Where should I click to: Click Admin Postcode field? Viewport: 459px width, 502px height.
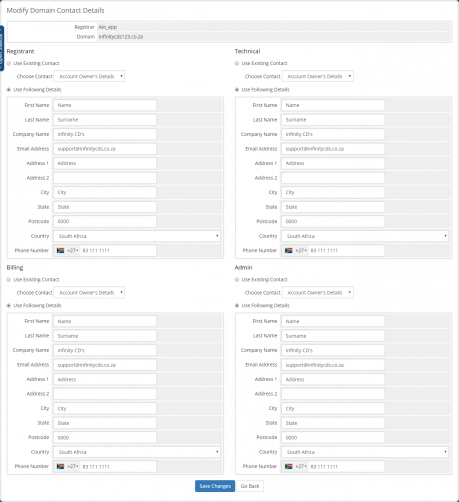click(333, 438)
